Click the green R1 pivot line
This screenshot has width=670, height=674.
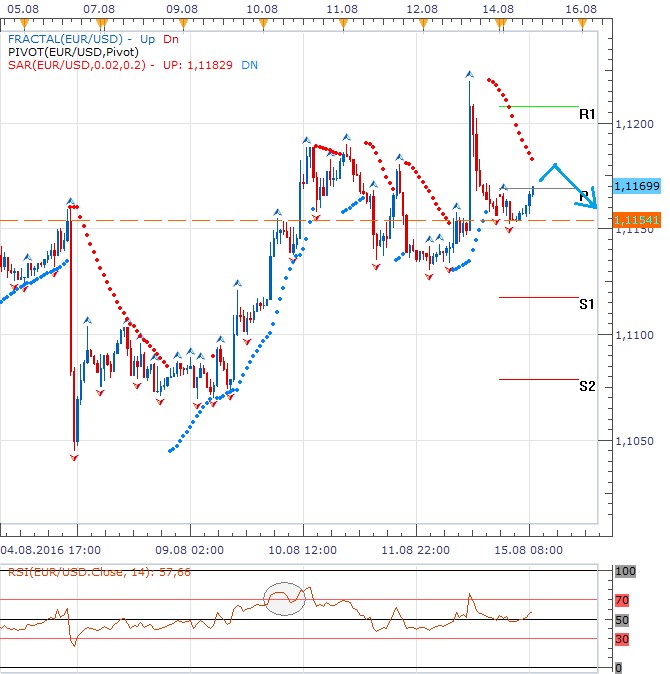(538, 106)
